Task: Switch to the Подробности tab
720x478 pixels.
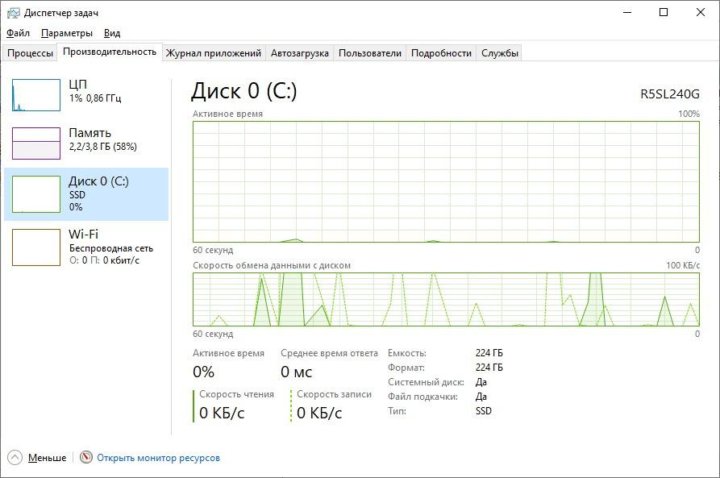Action: tap(441, 53)
